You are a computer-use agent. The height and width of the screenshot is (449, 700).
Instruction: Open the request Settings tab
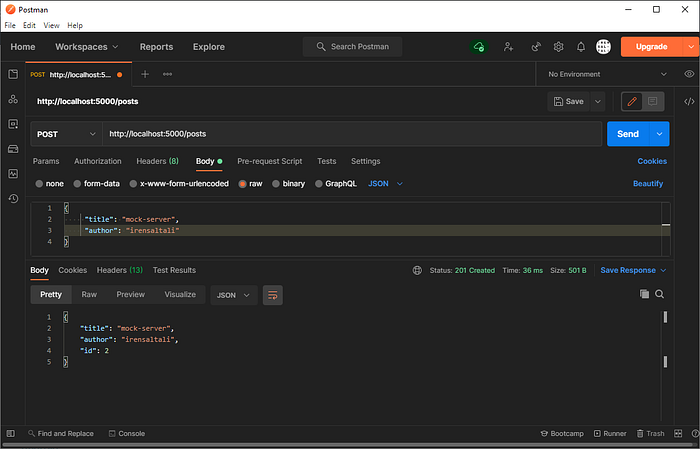(365, 161)
